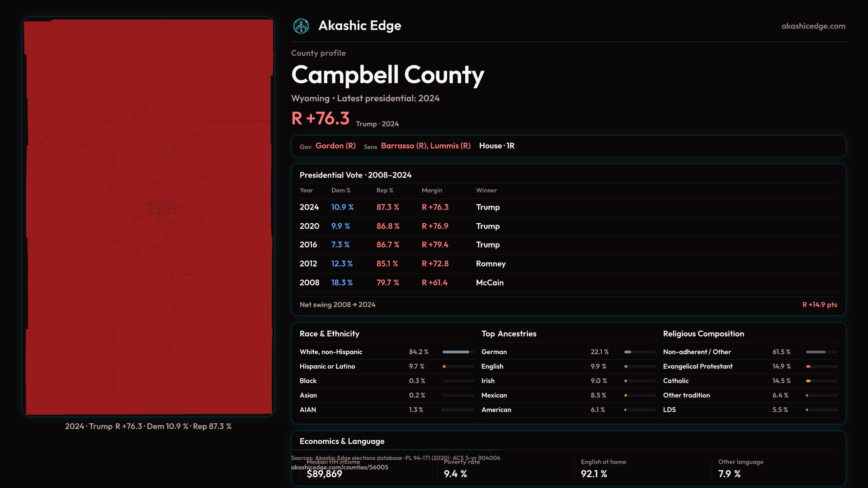Click the Akashic Edge logo icon

pyautogui.click(x=301, y=26)
